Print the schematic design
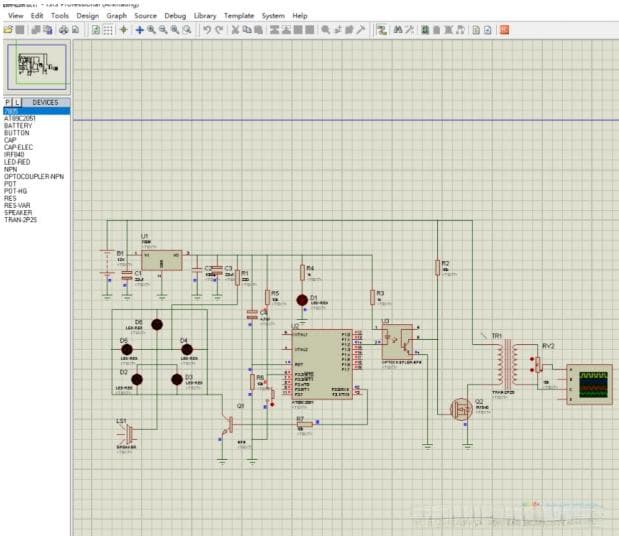The image size is (619, 536). 63,30
